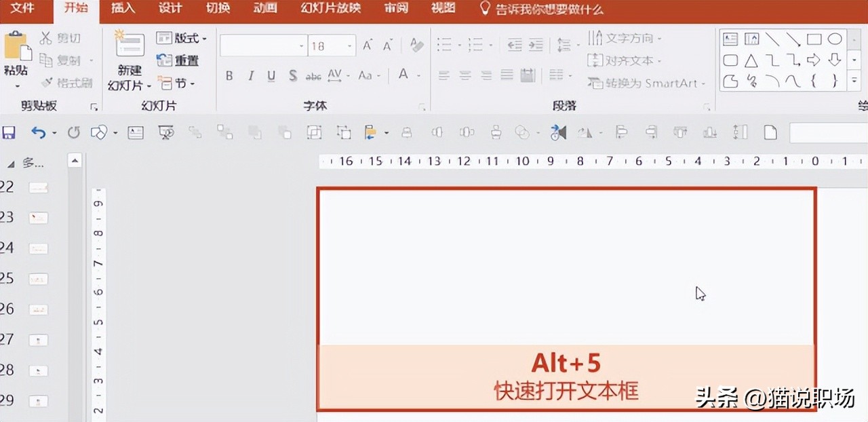The height and width of the screenshot is (422, 868).
Task: Open the 幻灯片放映 tab
Action: tap(330, 9)
